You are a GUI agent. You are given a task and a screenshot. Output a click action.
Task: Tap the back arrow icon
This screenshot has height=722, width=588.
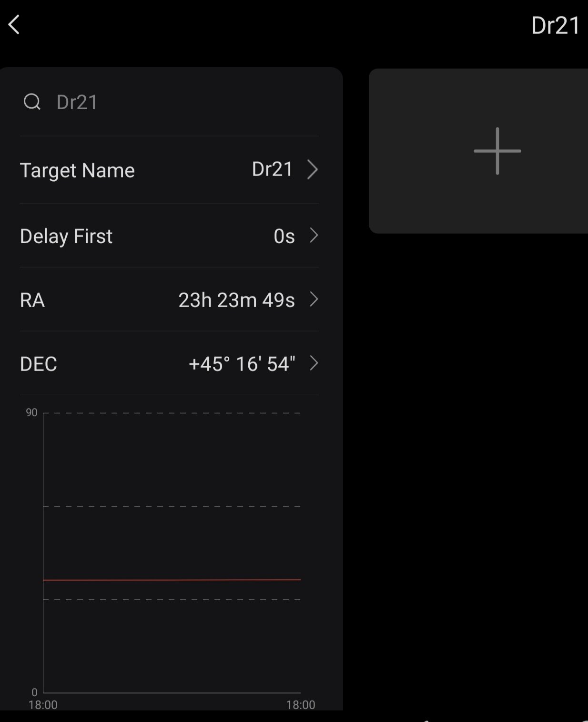coord(14,25)
